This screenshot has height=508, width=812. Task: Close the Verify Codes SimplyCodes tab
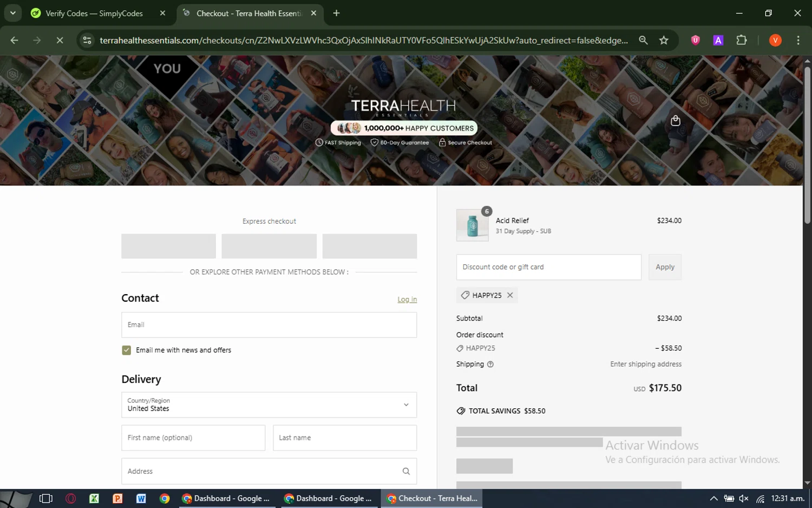click(162, 13)
